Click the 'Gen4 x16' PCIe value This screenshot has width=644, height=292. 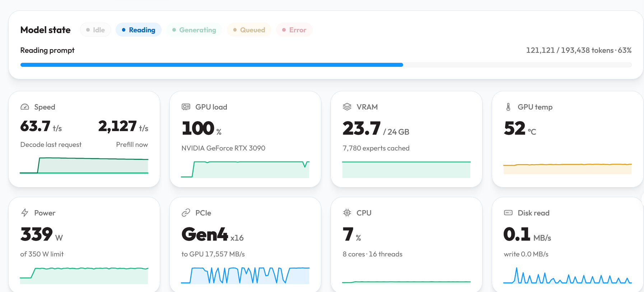[x=213, y=234]
